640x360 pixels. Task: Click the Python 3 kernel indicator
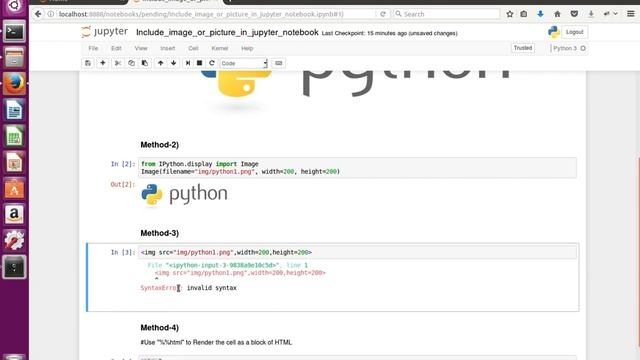tap(569, 48)
